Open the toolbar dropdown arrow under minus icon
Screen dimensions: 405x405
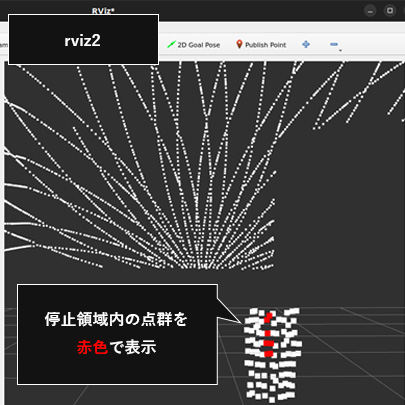pos(340,51)
